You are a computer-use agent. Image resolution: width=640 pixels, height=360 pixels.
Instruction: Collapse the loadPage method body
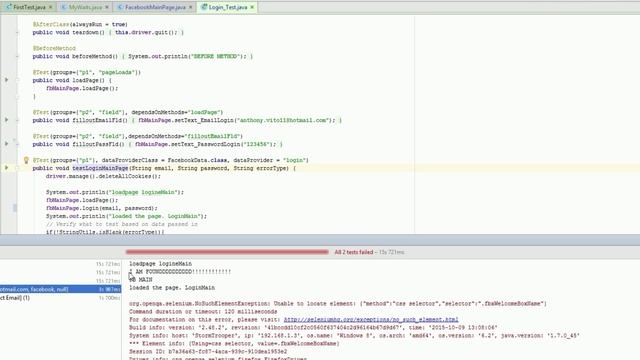(x=18, y=80)
